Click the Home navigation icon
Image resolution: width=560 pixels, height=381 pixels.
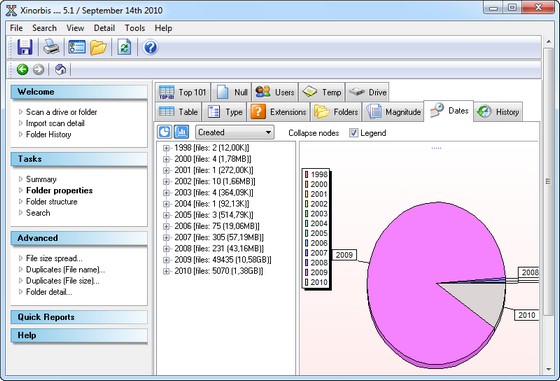60,69
